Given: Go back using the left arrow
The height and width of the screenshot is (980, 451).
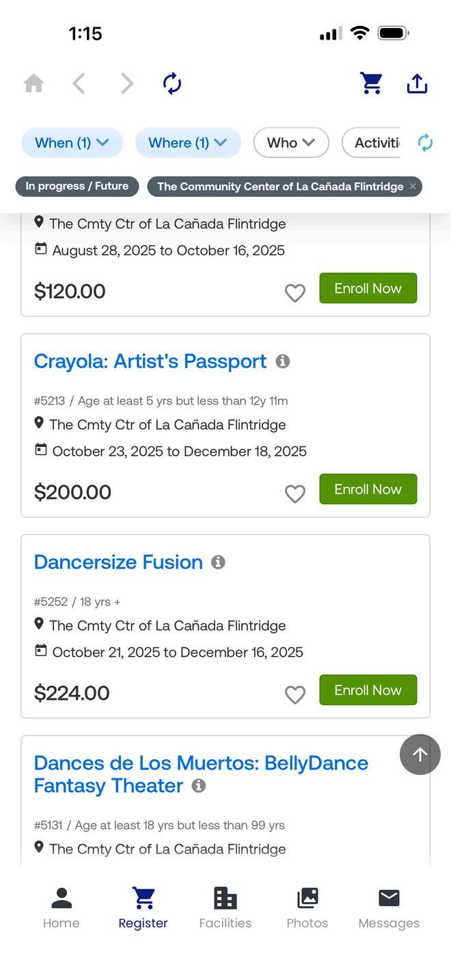Looking at the screenshot, I should 79,83.
